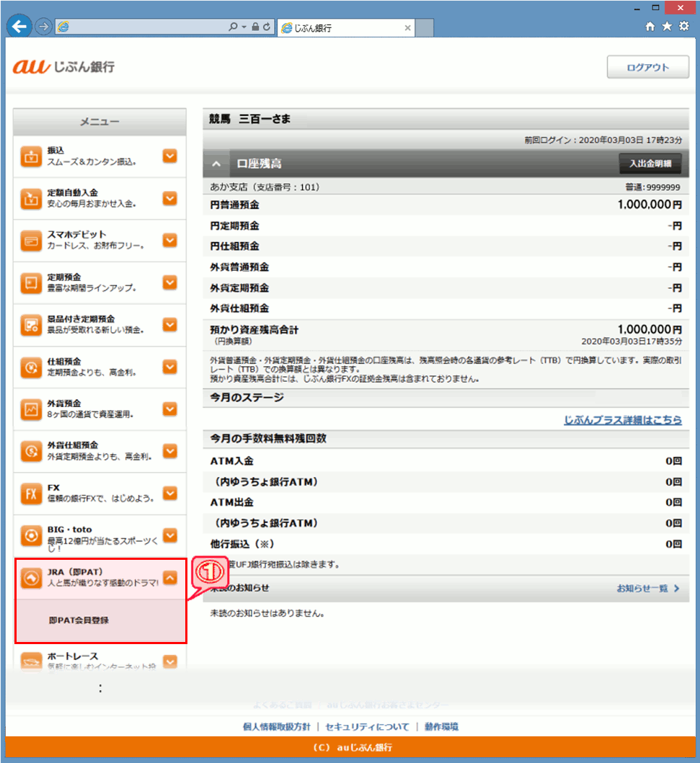Screen dimensions: 700x763
Task: Collapse the 口座残高 section chevron
Action: tap(216, 164)
